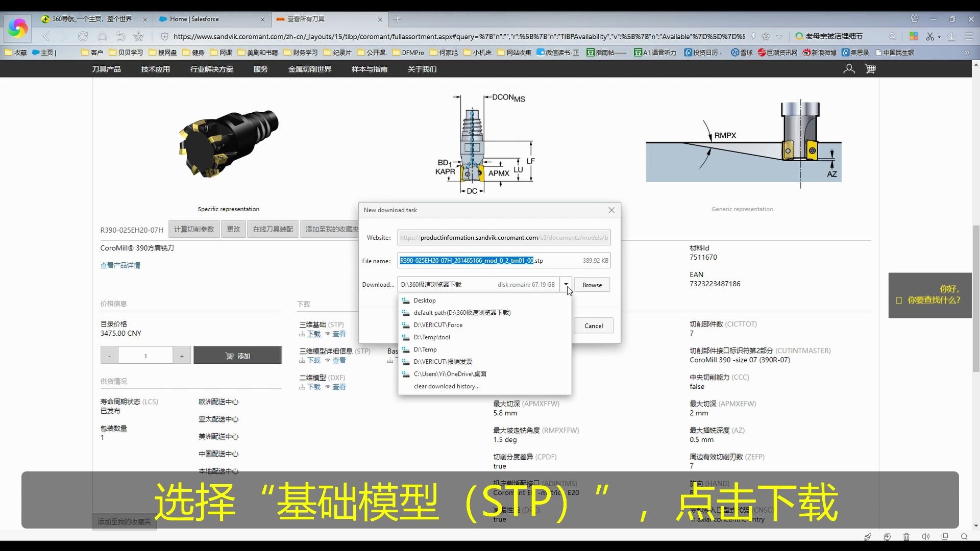The width and height of the screenshot is (980, 551).
Task: Expand bookmarks overflow chevron
Action: coord(967,53)
